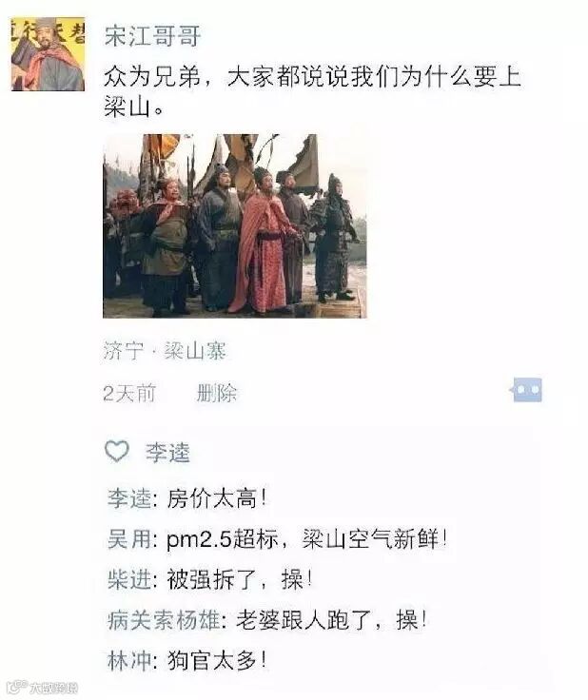Open 宋江哥哥's profile avatar

[x=48, y=54]
